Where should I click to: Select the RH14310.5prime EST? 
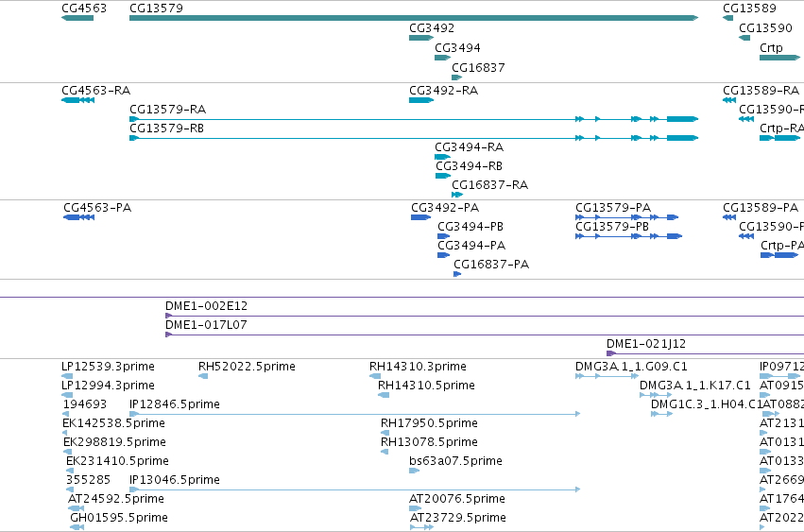tap(384, 396)
